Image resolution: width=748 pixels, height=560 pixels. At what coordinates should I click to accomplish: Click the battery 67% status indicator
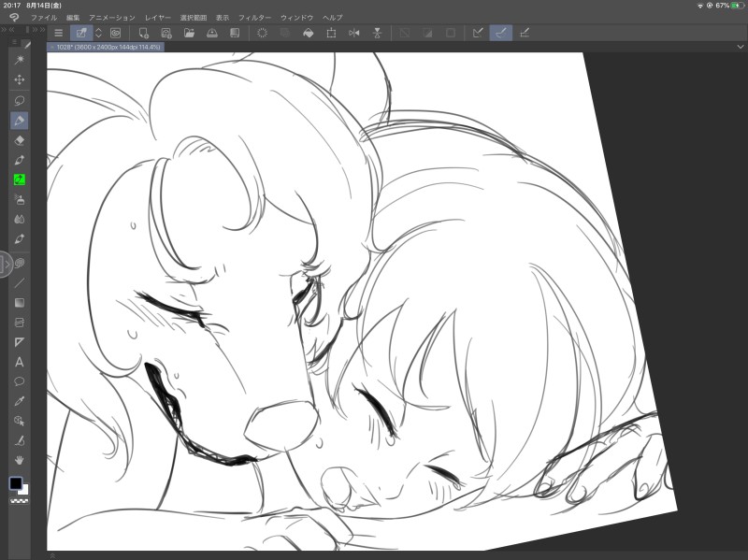pos(730,6)
